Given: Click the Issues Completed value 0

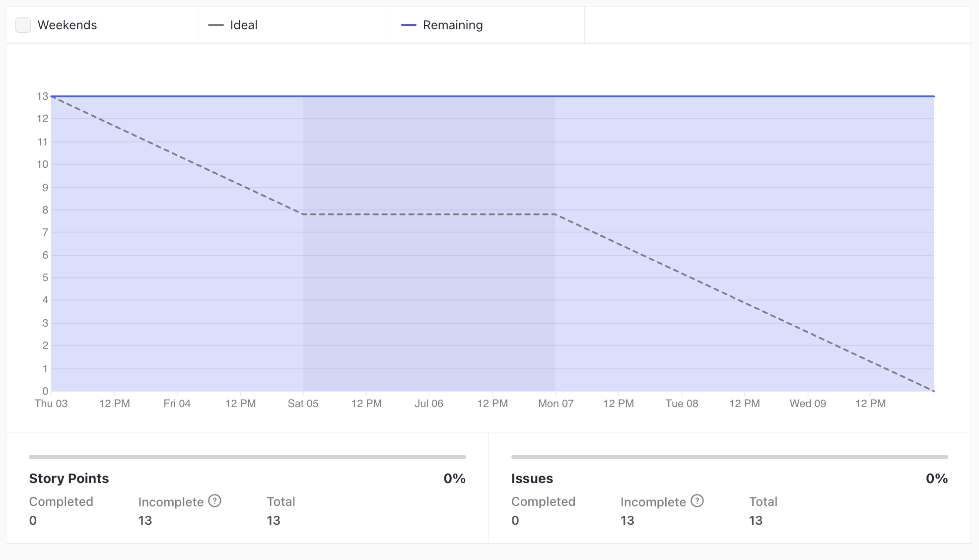Looking at the screenshot, I should click(x=515, y=520).
